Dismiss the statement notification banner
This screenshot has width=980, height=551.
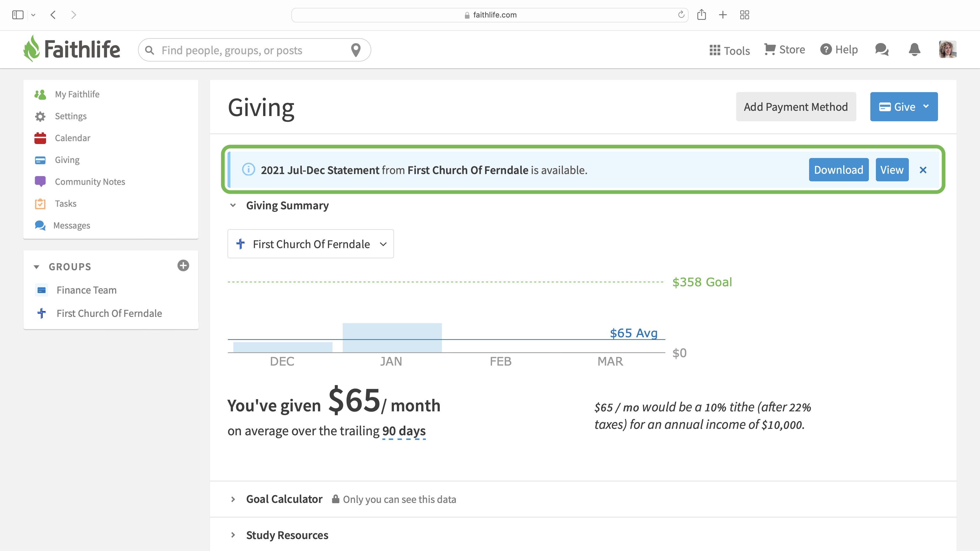[923, 170]
